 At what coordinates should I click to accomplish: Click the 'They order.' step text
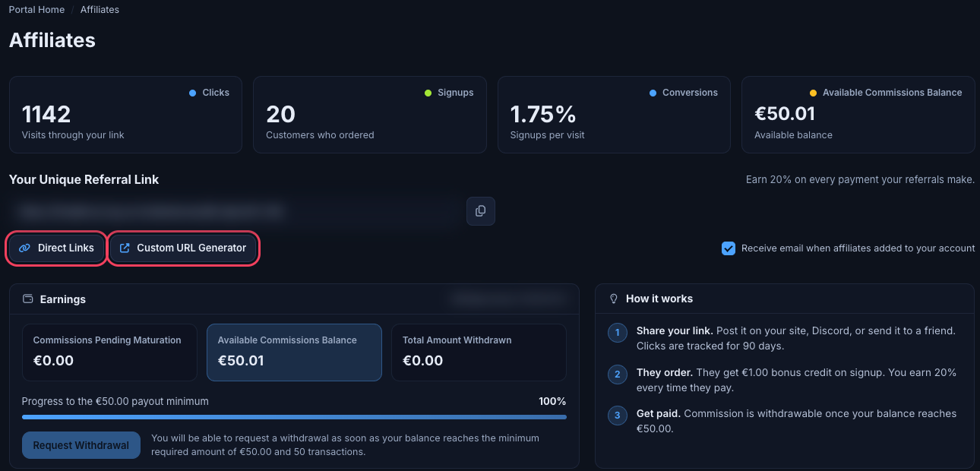[664, 373]
